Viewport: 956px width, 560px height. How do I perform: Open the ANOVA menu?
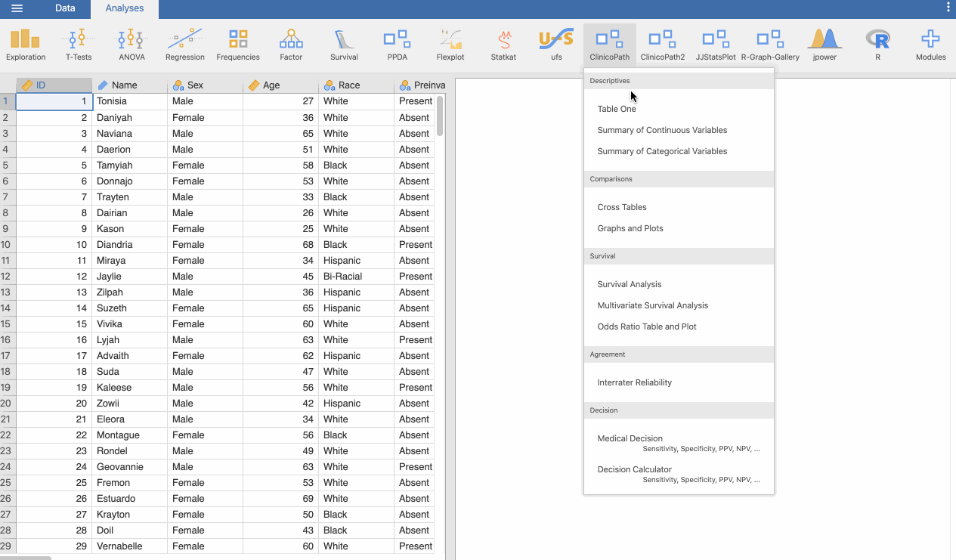tap(131, 45)
